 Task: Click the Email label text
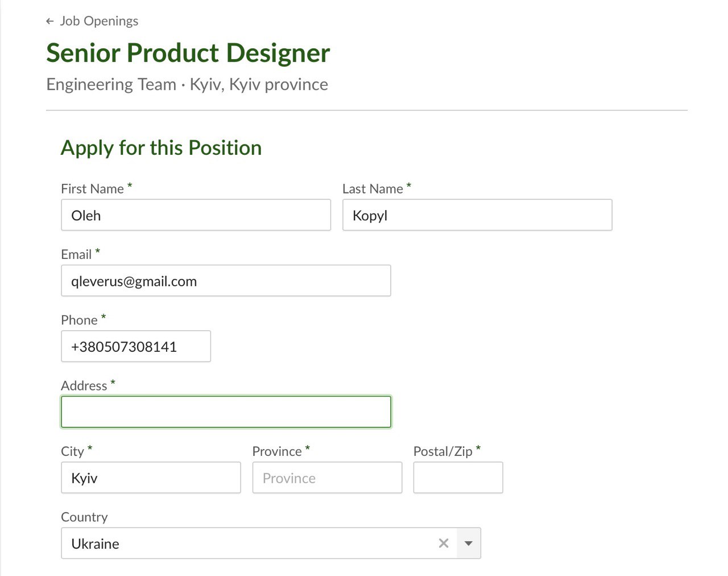coord(76,254)
